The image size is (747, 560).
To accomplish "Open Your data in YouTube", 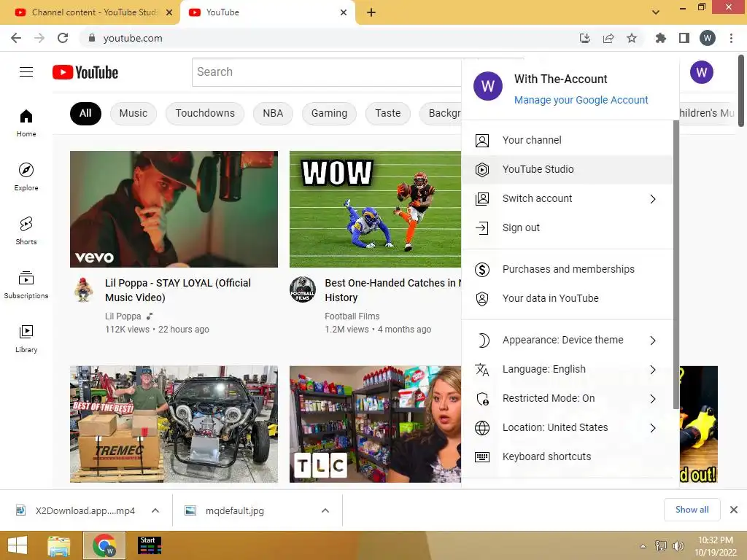I will coord(567,298).
